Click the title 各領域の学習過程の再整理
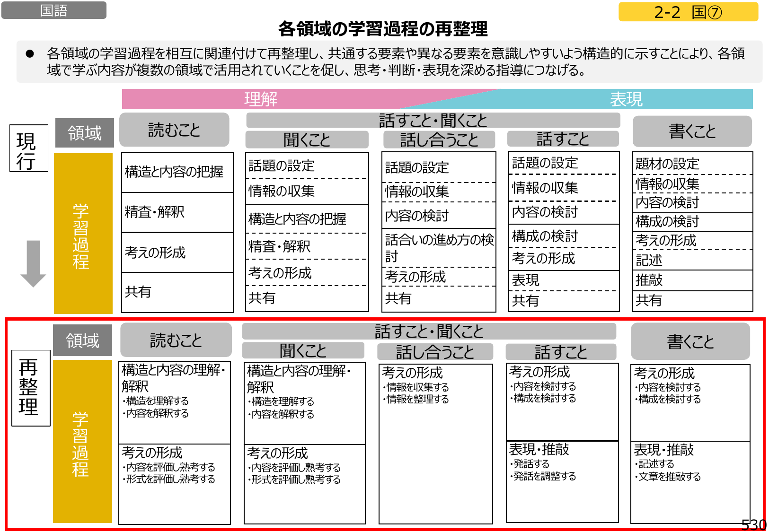This screenshot has height=532, width=769. [383, 29]
